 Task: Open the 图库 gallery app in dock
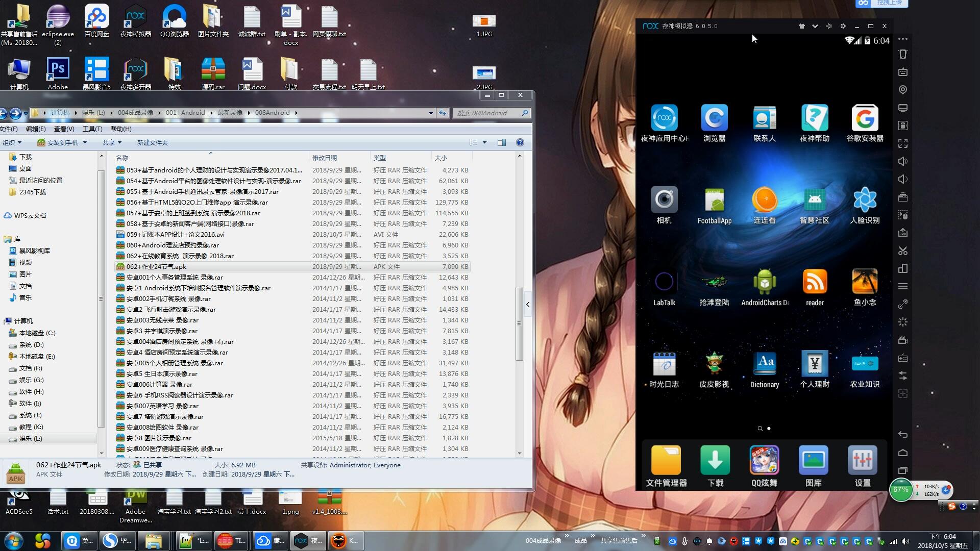coord(813,466)
